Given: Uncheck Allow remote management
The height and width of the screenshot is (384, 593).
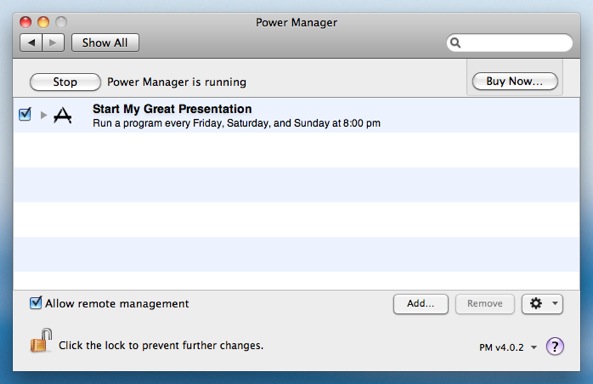Looking at the screenshot, I should (x=36, y=303).
